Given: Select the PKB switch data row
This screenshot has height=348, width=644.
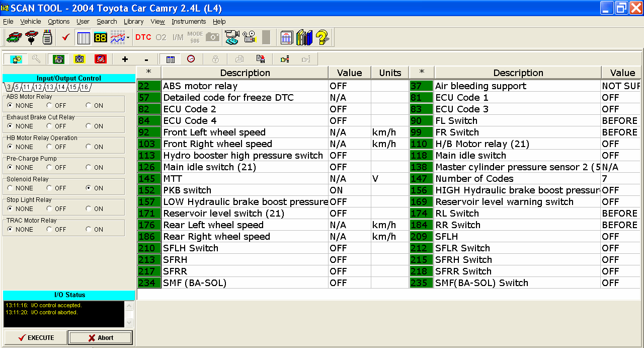Looking at the screenshot, I should click(x=245, y=190).
